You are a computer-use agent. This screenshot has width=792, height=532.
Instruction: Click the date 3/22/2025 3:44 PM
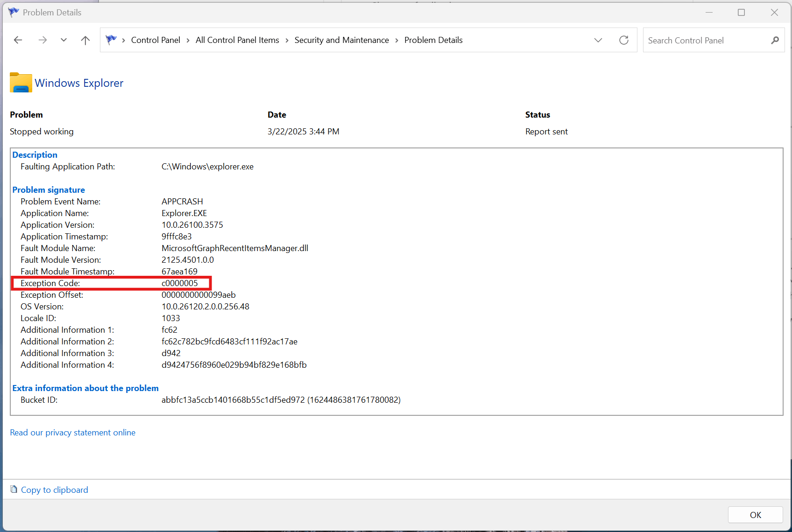coord(304,132)
